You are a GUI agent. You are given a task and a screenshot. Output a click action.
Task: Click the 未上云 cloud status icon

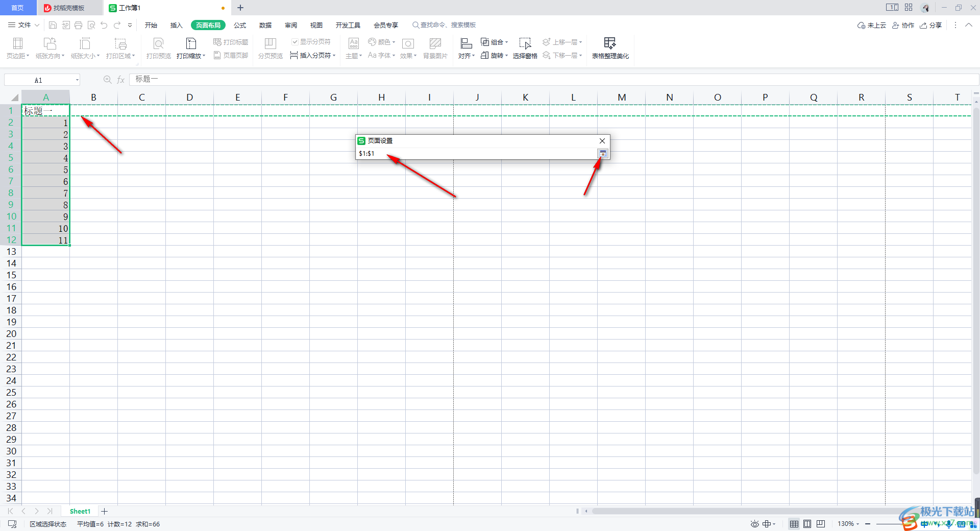coord(872,25)
